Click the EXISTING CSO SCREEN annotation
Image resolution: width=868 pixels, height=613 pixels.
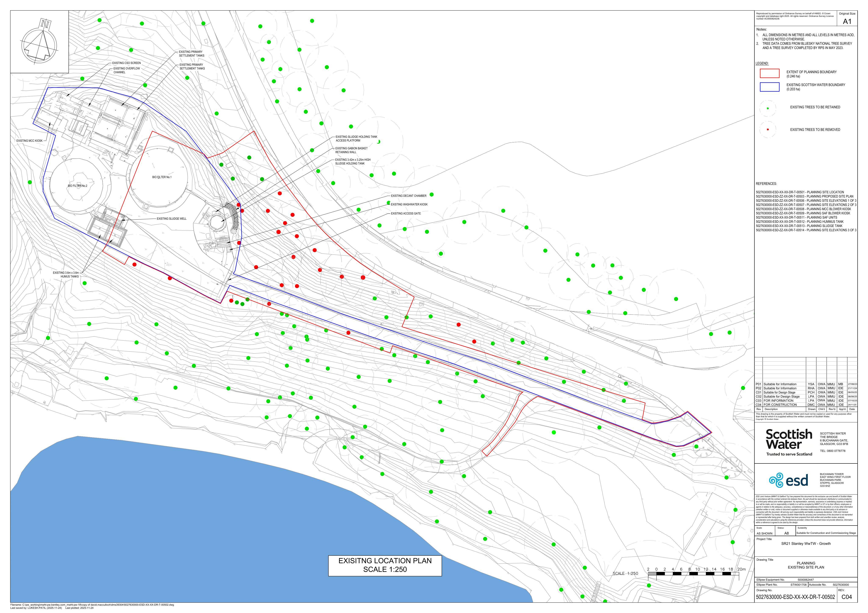coord(126,63)
